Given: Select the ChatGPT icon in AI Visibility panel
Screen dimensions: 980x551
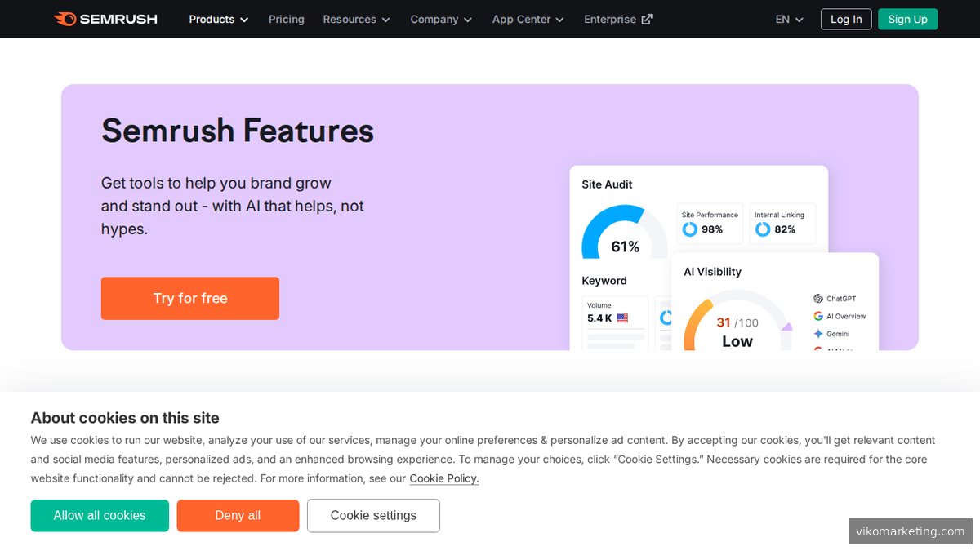Looking at the screenshot, I should pyautogui.click(x=817, y=299).
